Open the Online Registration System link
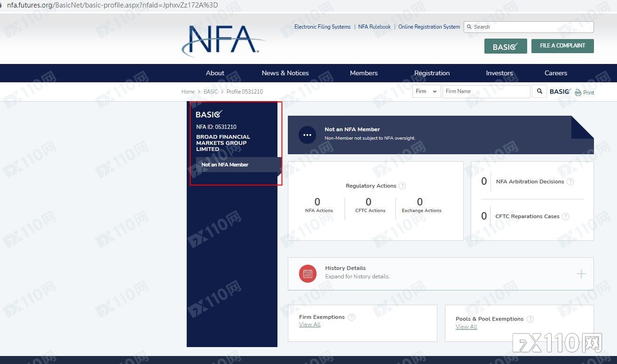 [429, 27]
